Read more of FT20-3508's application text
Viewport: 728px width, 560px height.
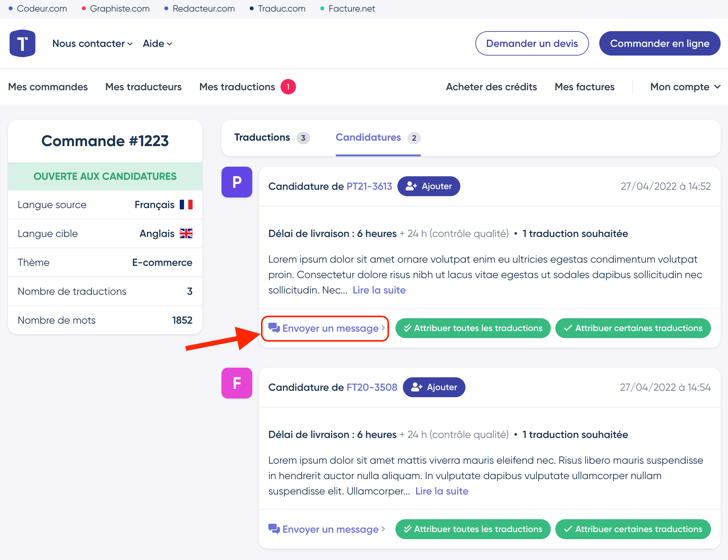coord(441,491)
